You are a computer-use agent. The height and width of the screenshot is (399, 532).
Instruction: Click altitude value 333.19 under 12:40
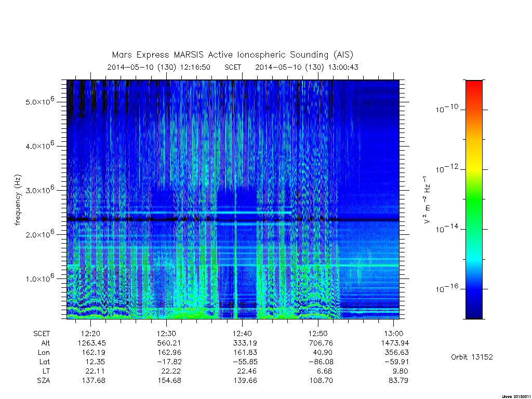[x=245, y=343]
